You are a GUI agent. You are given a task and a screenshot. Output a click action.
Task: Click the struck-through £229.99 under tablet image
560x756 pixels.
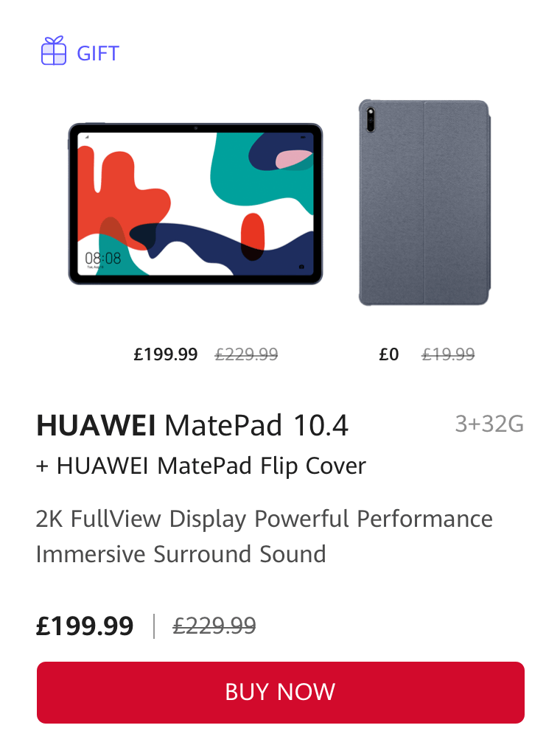tap(246, 354)
